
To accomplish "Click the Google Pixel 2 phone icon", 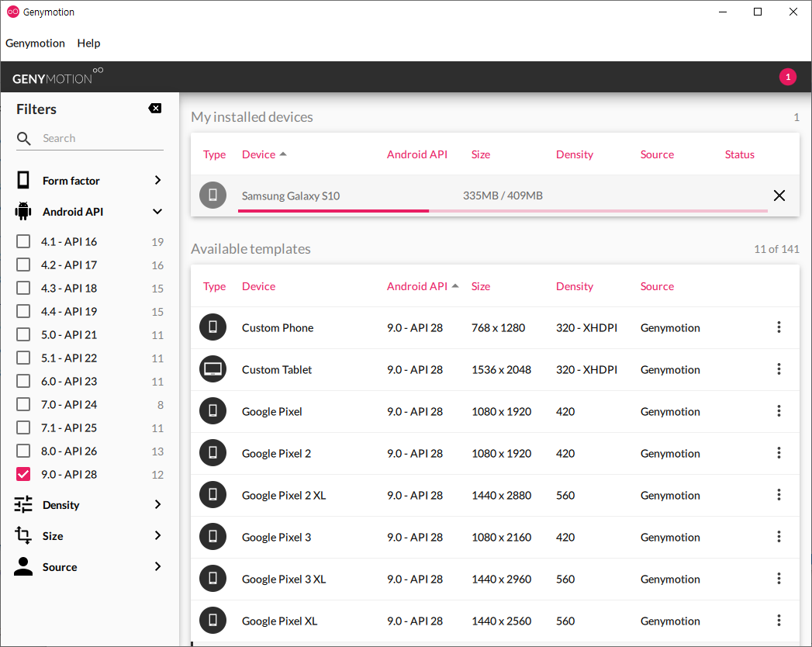I will click(213, 453).
